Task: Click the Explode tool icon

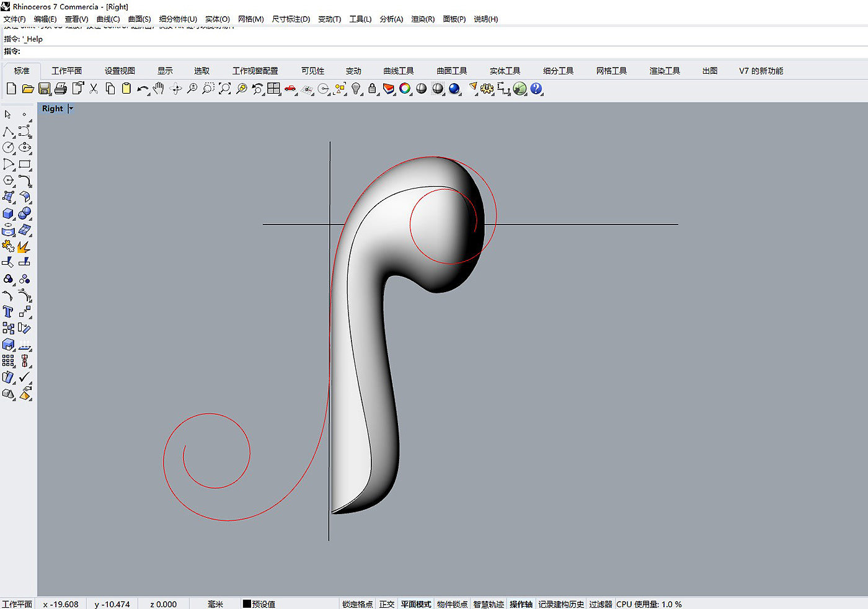Action: [24, 247]
